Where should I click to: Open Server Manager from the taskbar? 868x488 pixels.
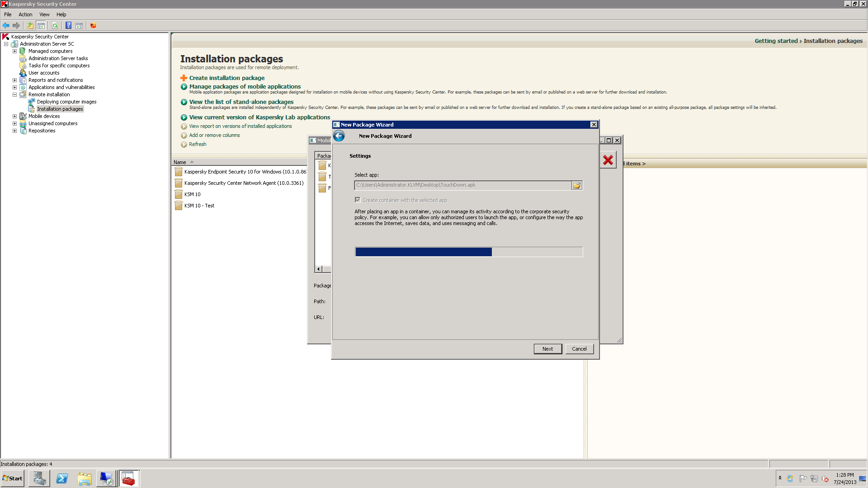pos(39,479)
